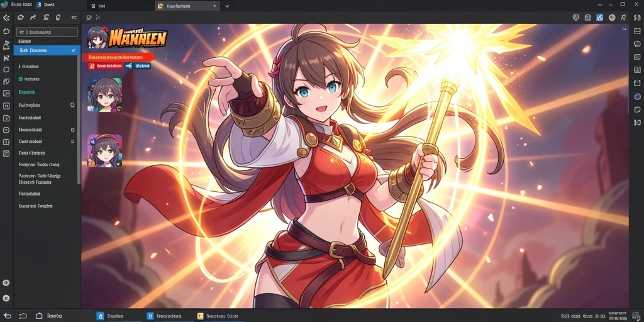Open a new tab with the plus icon

point(226,6)
